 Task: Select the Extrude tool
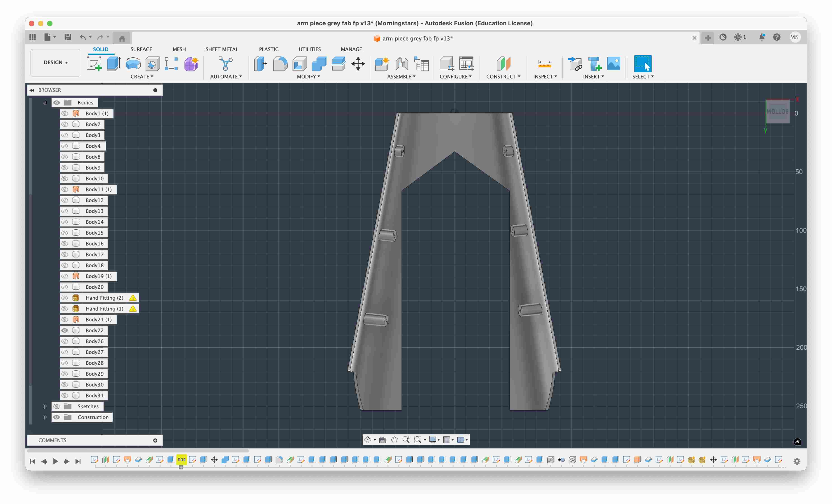tap(114, 64)
